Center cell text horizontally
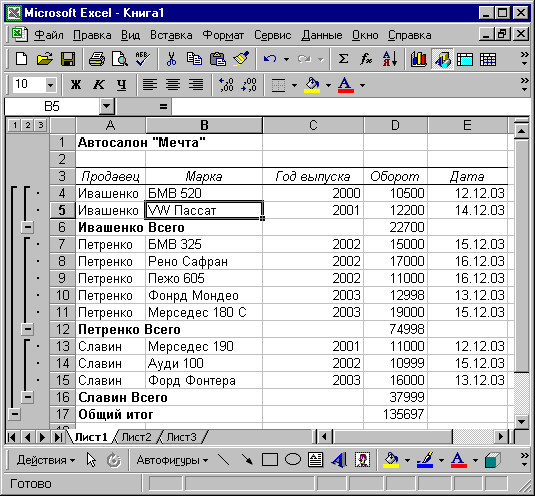The image size is (535, 496). (173, 85)
